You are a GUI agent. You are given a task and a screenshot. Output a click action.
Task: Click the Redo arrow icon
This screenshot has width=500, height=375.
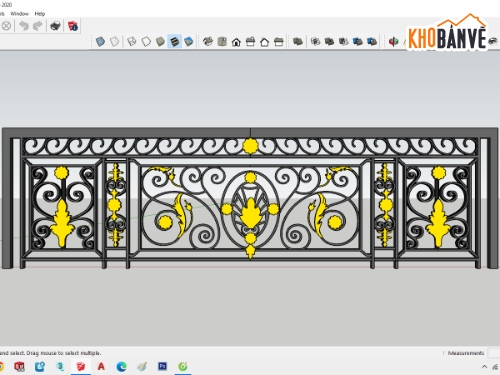38,26
